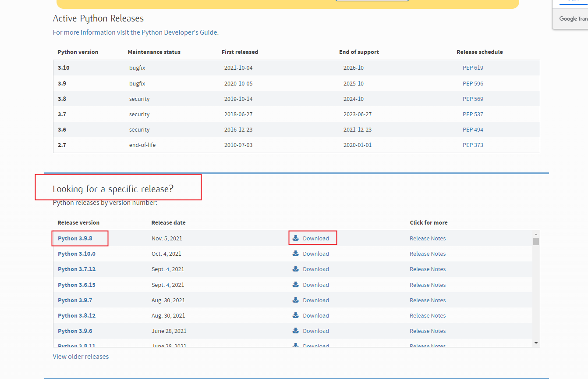Click the release date Nov. 5, 2021
The width and height of the screenshot is (588, 379).
click(167, 239)
